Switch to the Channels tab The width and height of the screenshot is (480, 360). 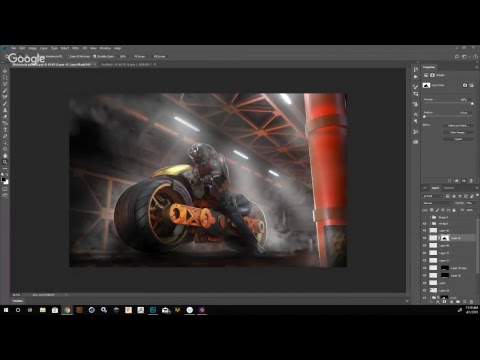click(x=449, y=188)
